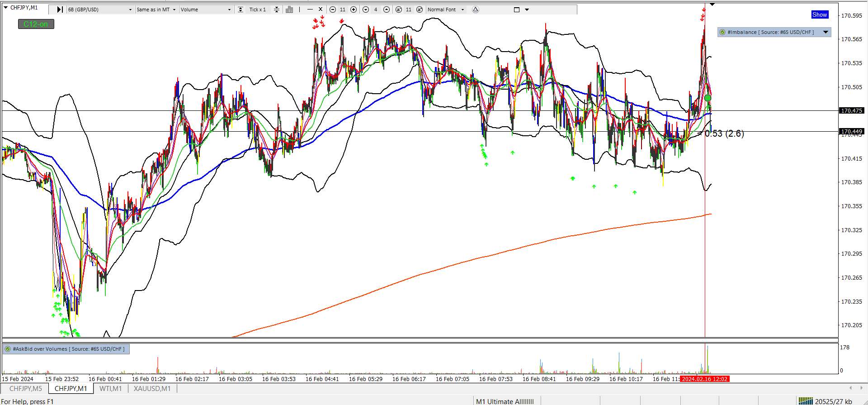The image size is (868, 405).
Task: Click the histogram volume bars icon
Action: (x=289, y=10)
